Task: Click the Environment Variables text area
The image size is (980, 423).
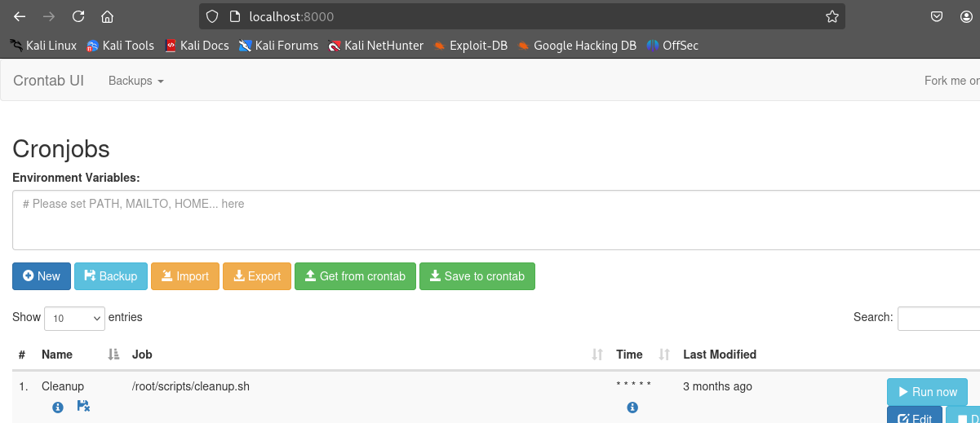Action: click(x=496, y=220)
